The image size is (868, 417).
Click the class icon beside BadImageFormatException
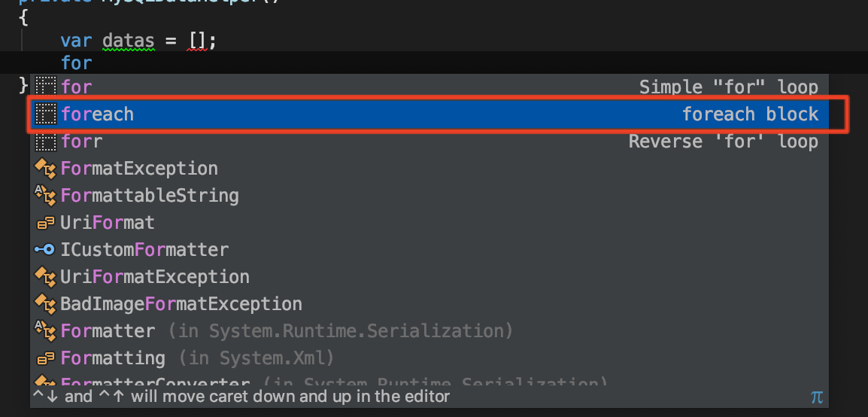pyautogui.click(x=46, y=304)
